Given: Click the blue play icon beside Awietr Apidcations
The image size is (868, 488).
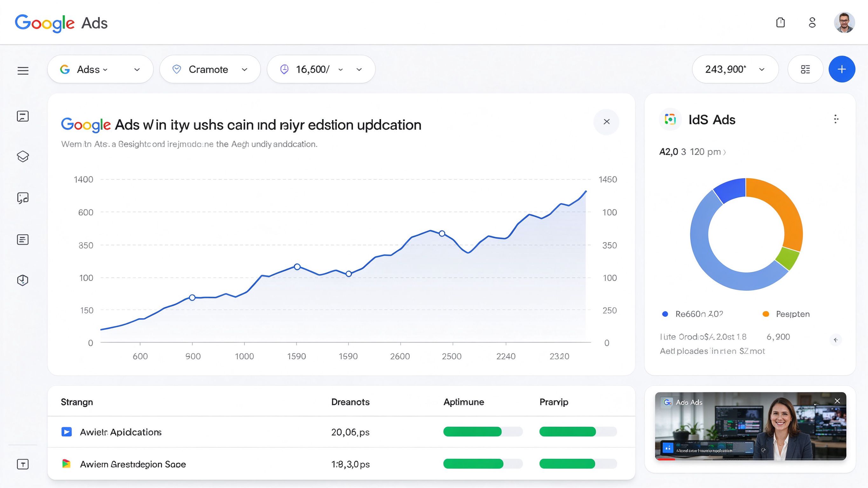Looking at the screenshot, I should [66, 432].
